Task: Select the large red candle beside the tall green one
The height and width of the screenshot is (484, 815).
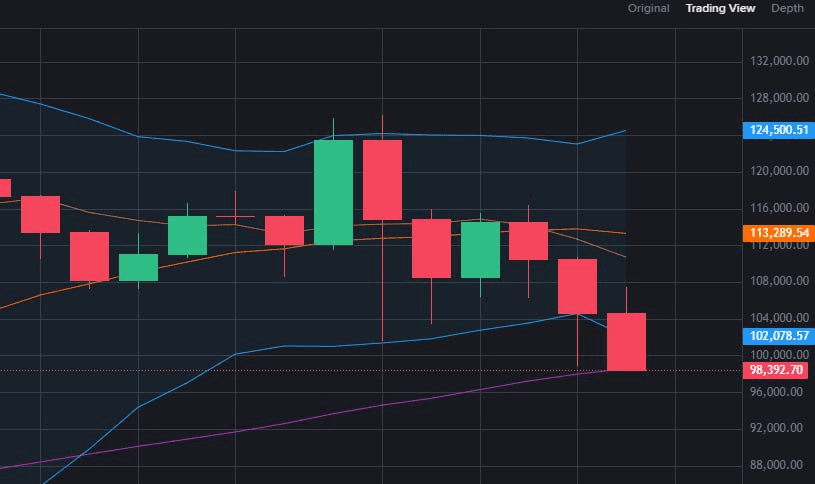Action: point(383,179)
